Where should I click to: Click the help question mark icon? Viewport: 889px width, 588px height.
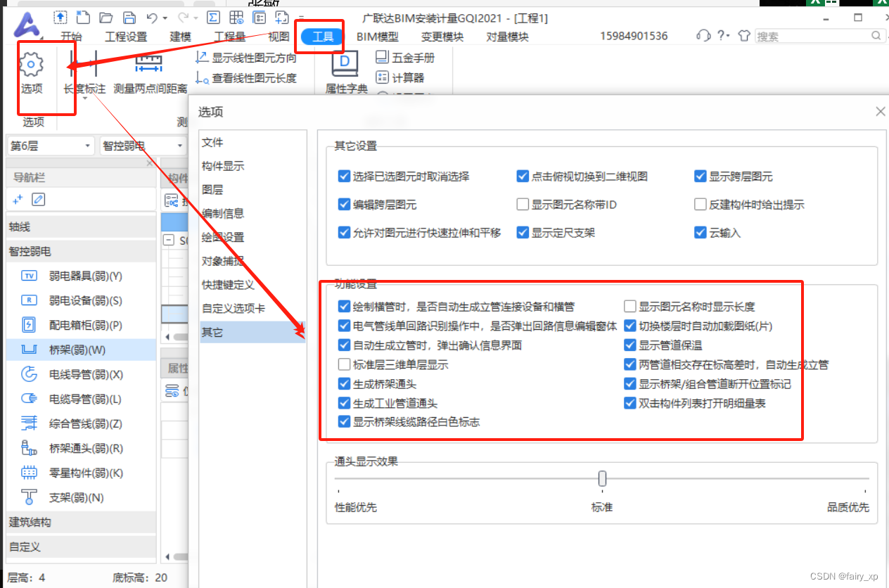(720, 35)
